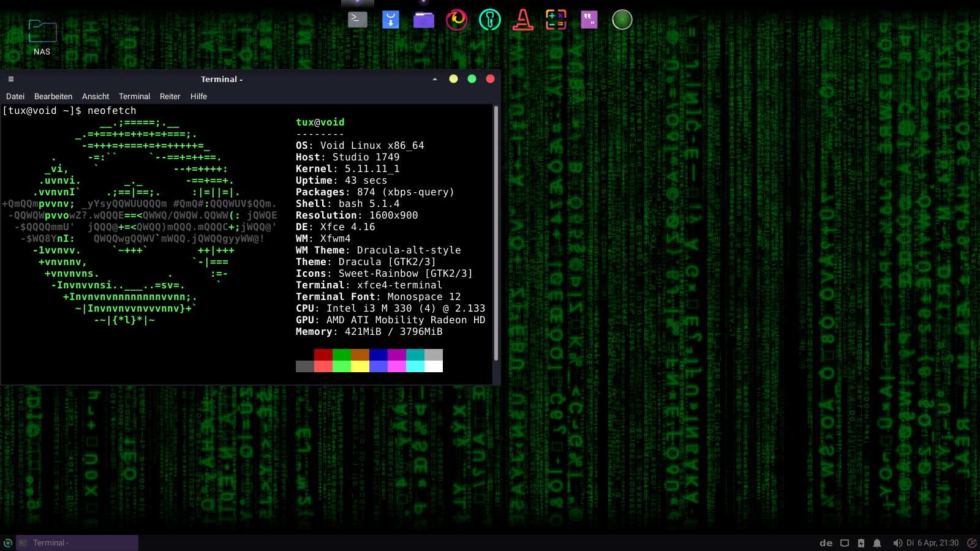This screenshot has width=980, height=551.
Task: Click the 'Uptime: 43 secs' line
Action: 342,181
